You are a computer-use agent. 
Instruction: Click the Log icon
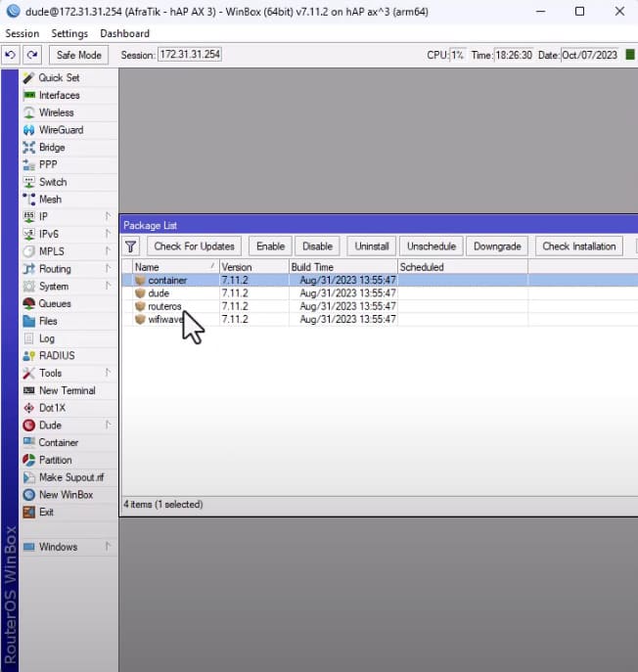click(28, 338)
